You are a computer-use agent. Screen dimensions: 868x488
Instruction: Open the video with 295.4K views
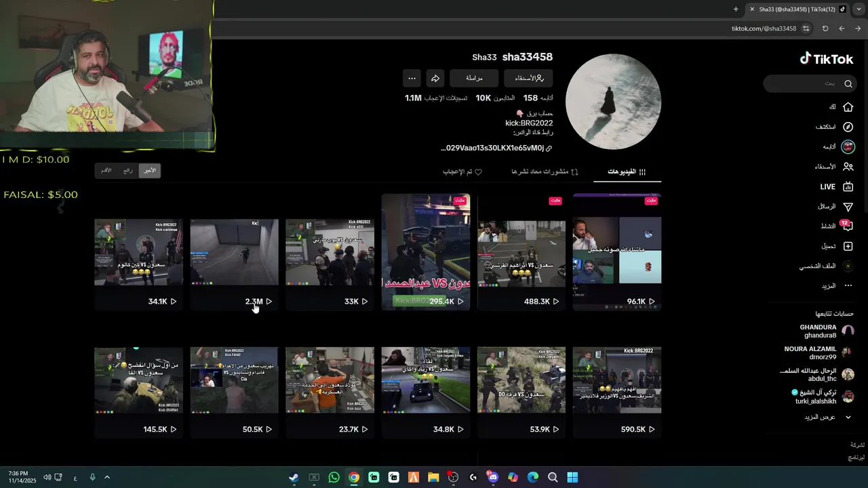tap(426, 252)
